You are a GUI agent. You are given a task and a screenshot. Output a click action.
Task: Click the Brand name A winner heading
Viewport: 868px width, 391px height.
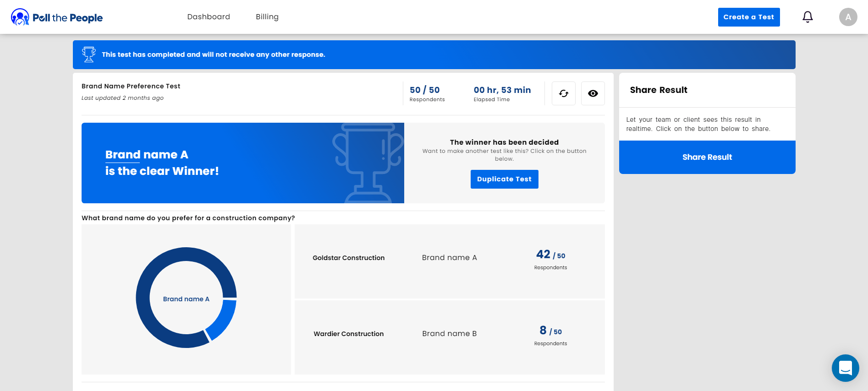pyautogui.click(x=147, y=155)
